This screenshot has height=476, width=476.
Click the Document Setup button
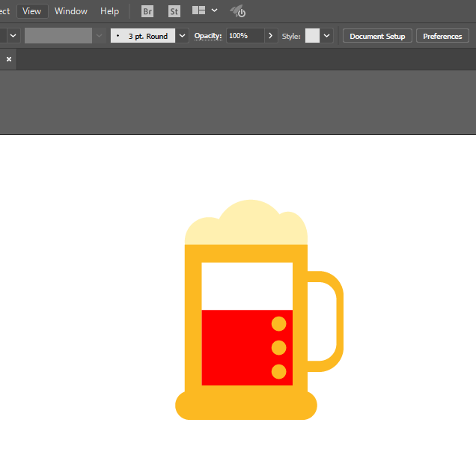pos(377,36)
